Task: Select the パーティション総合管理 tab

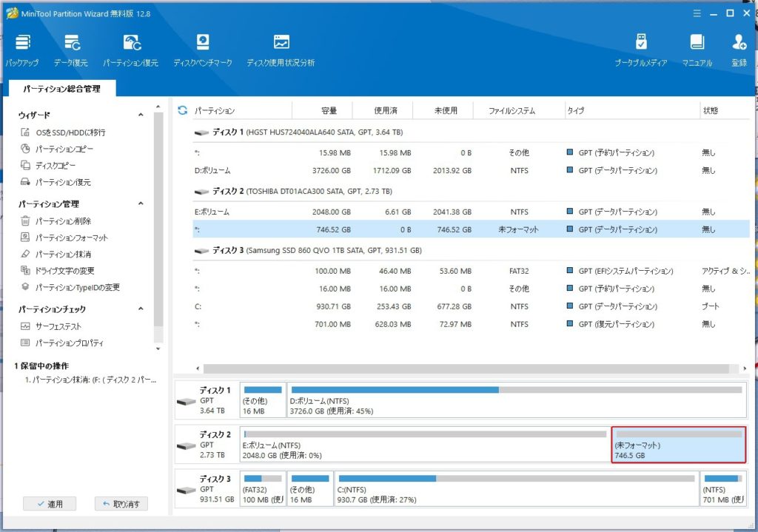Action: [x=61, y=89]
